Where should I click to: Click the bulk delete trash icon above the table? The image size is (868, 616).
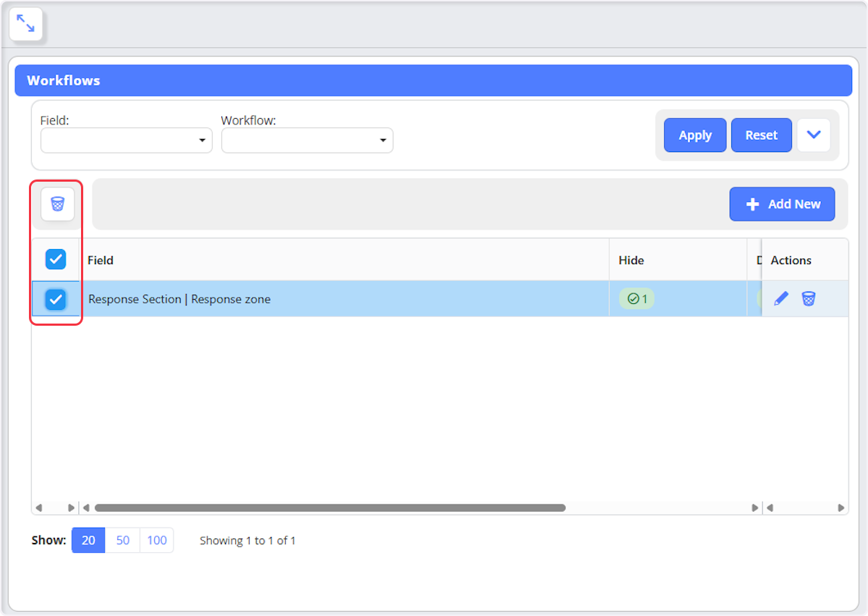58,204
